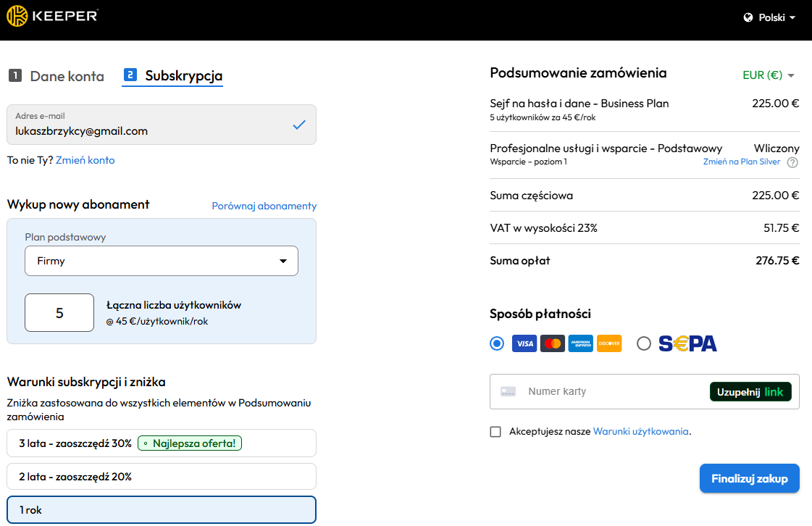The image size is (812, 526).
Task: Switch to the Dane konta step tab
Action: tap(56, 76)
